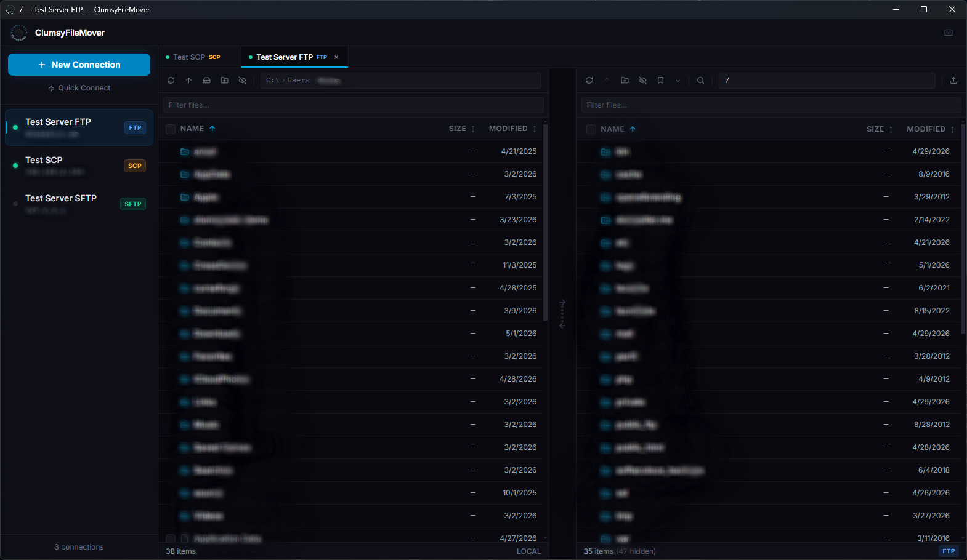Sort remote pane by MODIFIED column
This screenshot has height=560, width=967.
pyautogui.click(x=930, y=129)
